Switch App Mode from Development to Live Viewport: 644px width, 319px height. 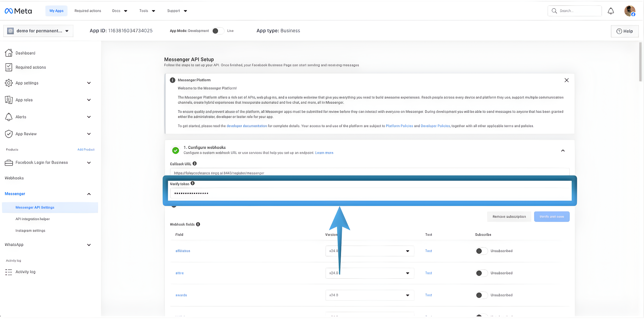218,31
